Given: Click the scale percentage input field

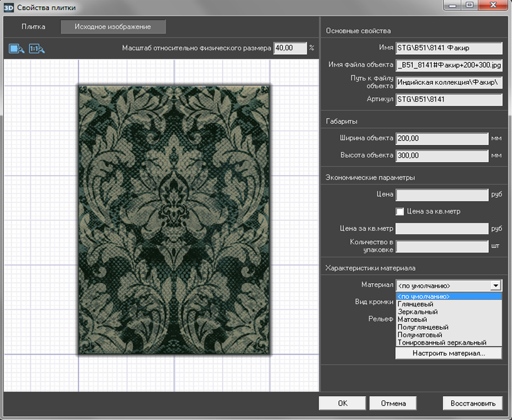Looking at the screenshot, I should point(290,48).
